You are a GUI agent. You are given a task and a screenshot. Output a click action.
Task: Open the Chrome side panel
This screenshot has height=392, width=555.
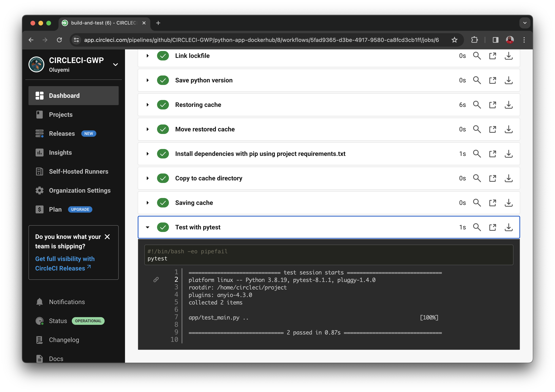tap(495, 40)
